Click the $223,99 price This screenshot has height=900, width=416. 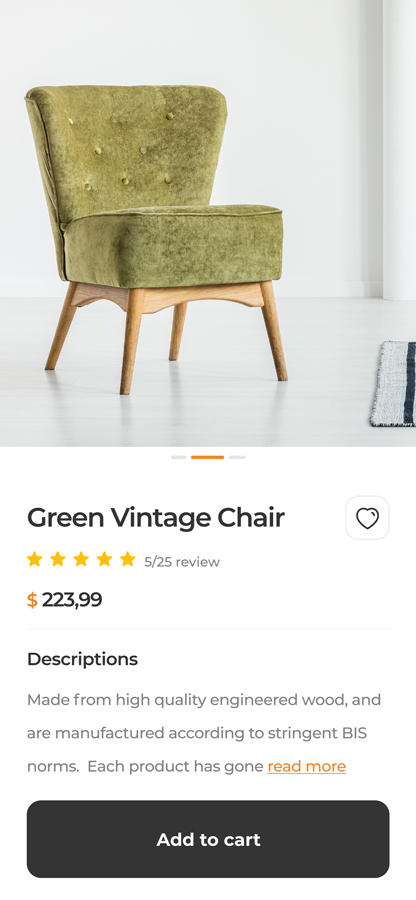[64, 600]
